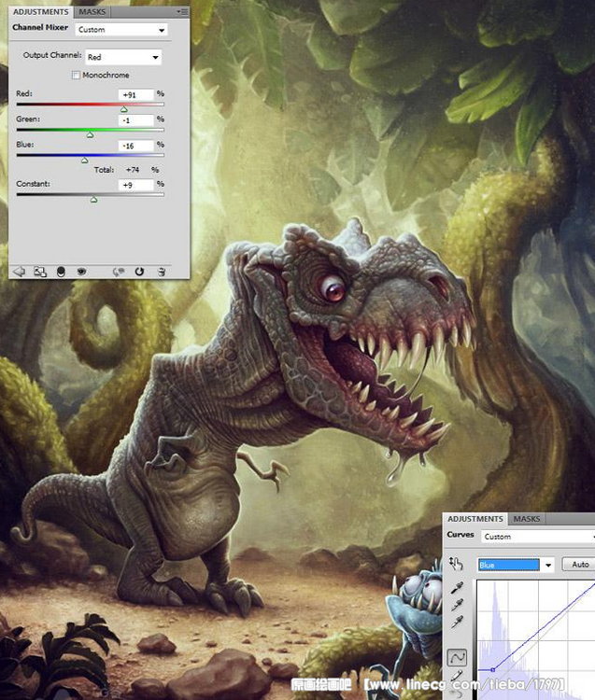Click the Green value field -1

[136, 120]
